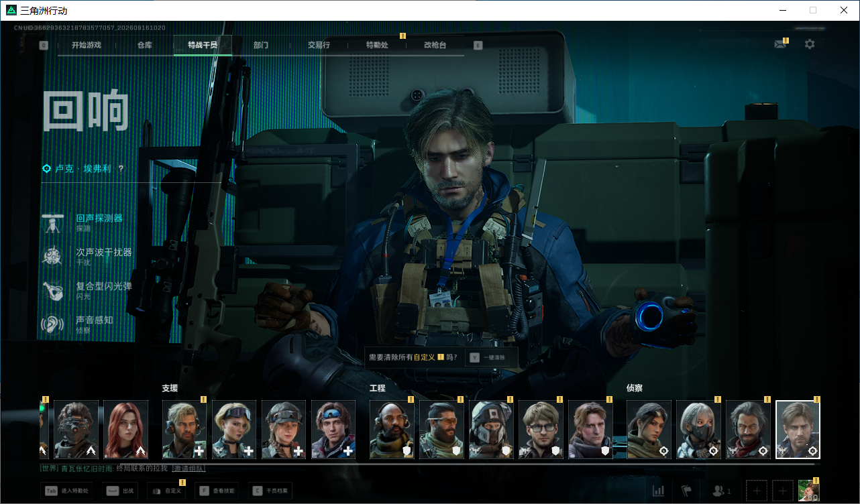The height and width of the screenshot is (504, 860).
Task: Select the blond headset support operator
Action: [184, 430]
